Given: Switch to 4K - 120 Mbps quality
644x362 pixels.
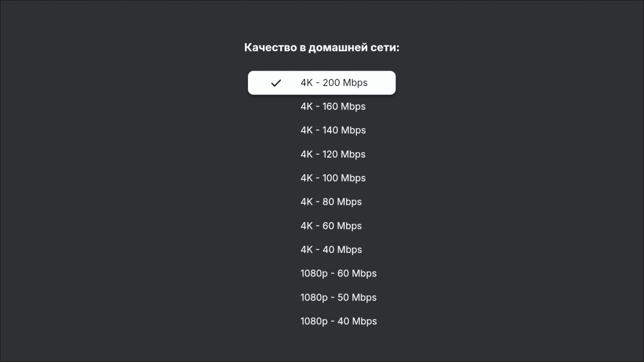Looking at the screenshot, I should pos(333,154).
